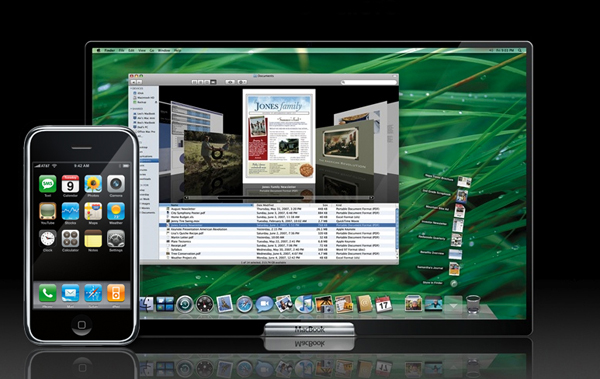Launch Safari from the Mac dock
600x379 pixels.
click(x=244, y=304)
